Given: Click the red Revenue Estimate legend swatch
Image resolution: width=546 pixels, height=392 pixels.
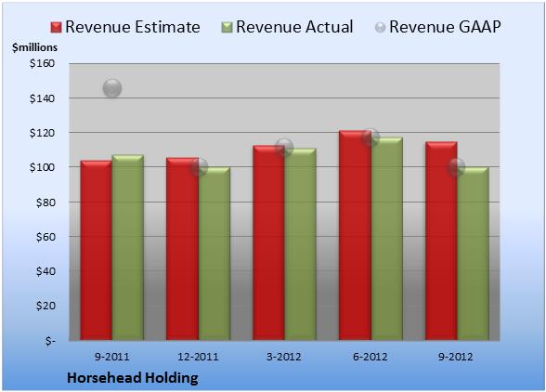Looking at the screenshot, I should [56, 27].
